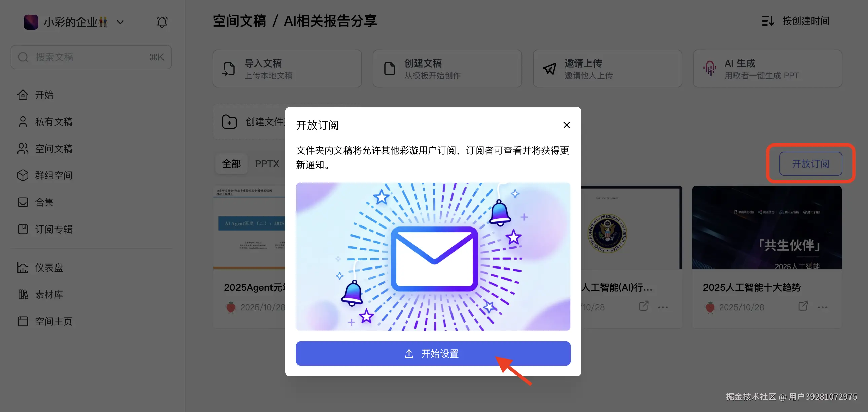The image size is (868, 412).
Task: Click the AI 生成 card
Action: (767, 69)
